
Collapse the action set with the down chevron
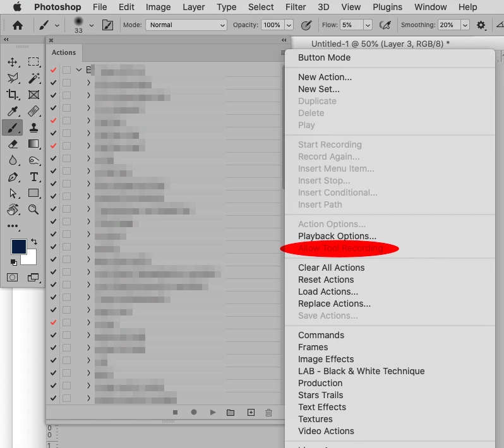pos(79,69)
